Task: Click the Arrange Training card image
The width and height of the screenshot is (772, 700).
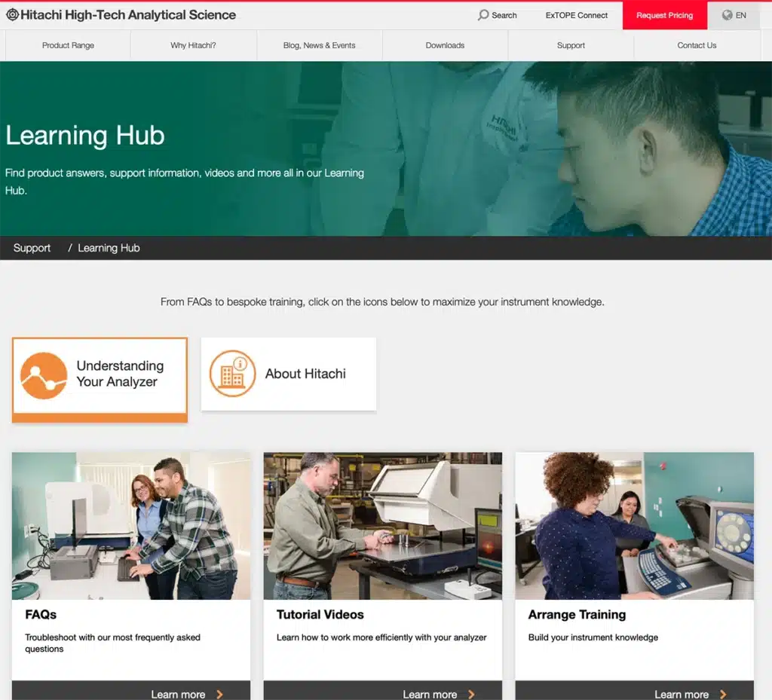Action: 634,526
